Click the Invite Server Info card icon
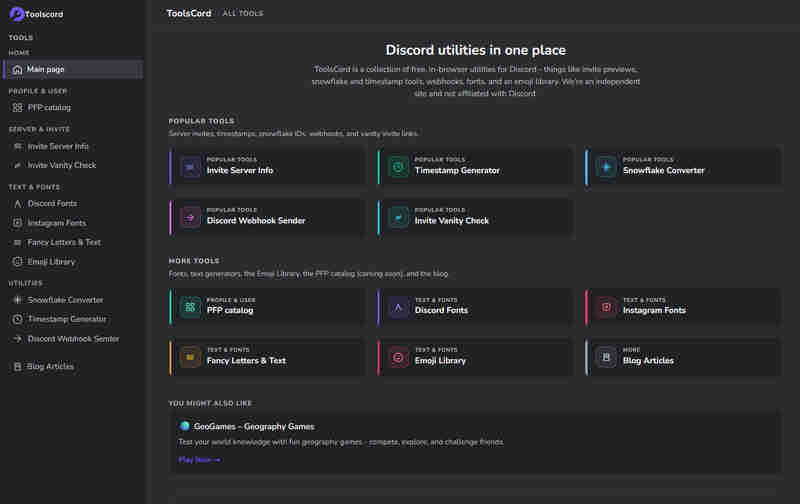 (190, 167)
